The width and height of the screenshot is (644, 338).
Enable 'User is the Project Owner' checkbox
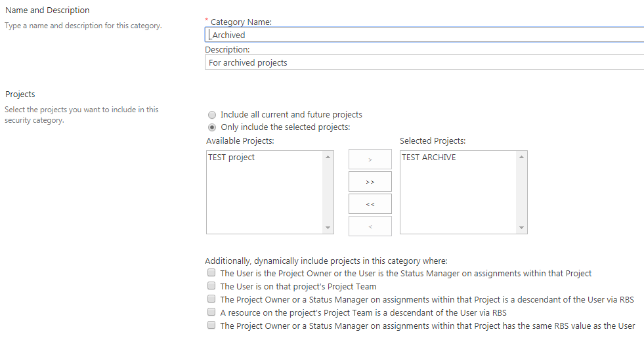(211, 273)
